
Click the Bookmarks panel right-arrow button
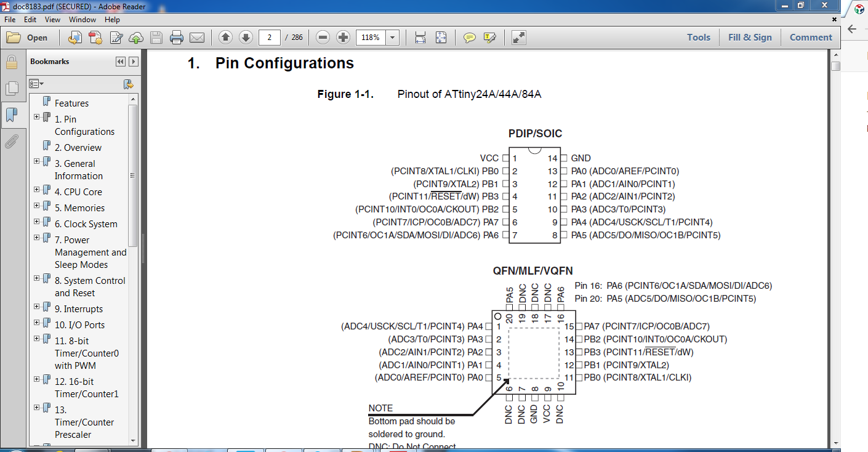[133, 62]
